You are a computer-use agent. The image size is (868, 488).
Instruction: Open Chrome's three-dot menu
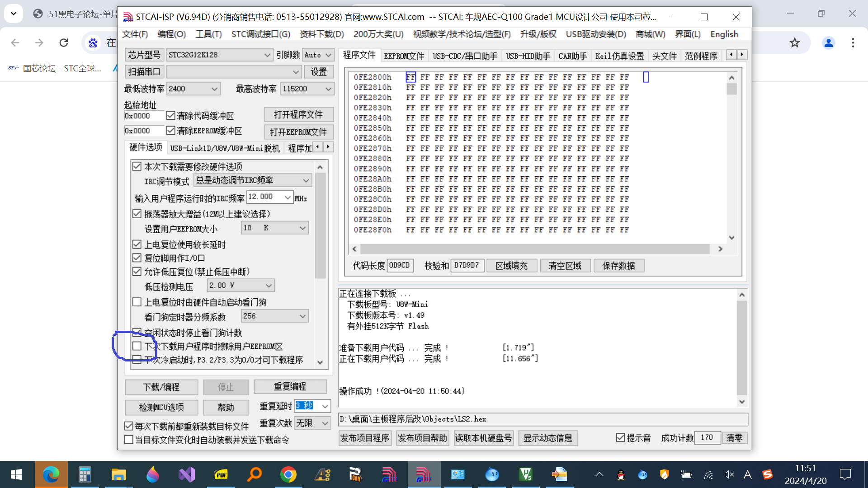853,43
